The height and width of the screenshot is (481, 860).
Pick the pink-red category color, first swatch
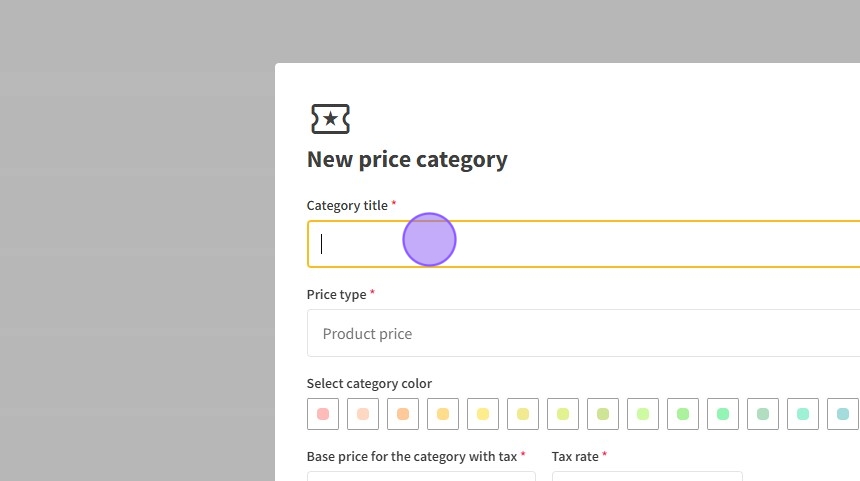pos(323,414)
